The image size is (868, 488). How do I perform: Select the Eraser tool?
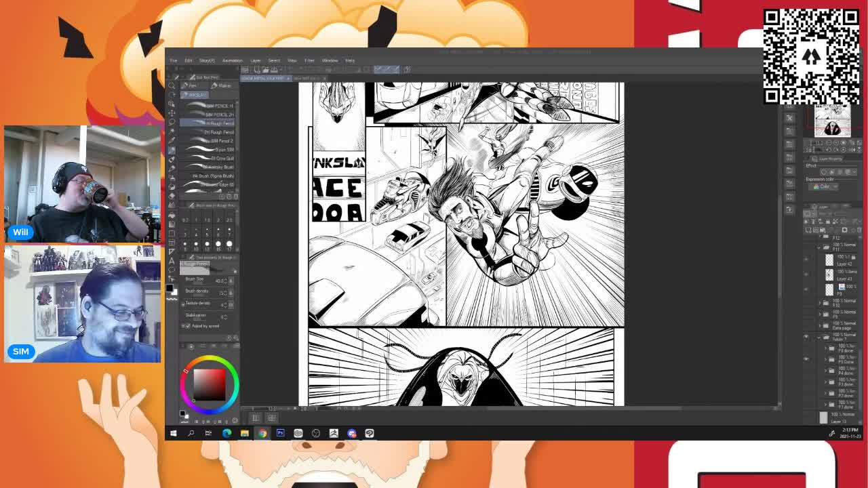[x=172, y=196]
